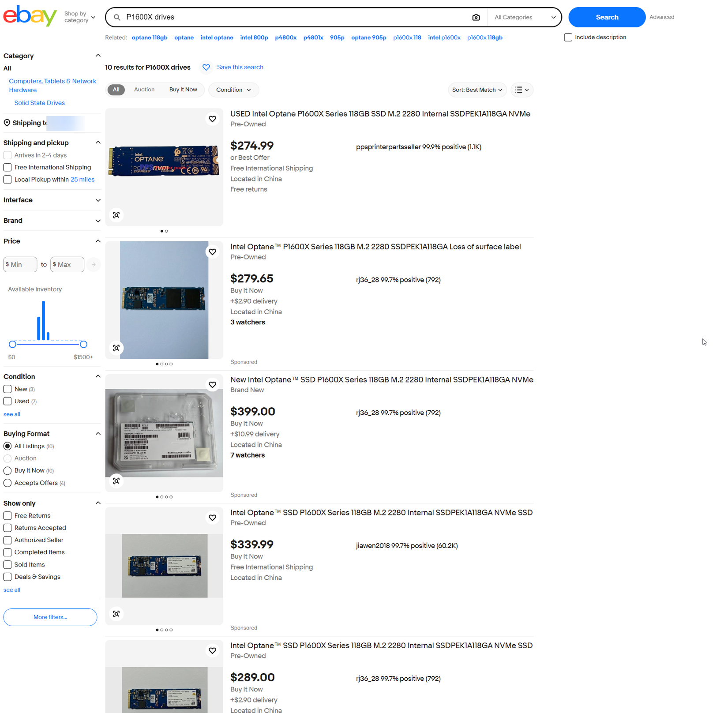Open the More filters button
This screenshot has height=713, width=728.
pos(50,617)
